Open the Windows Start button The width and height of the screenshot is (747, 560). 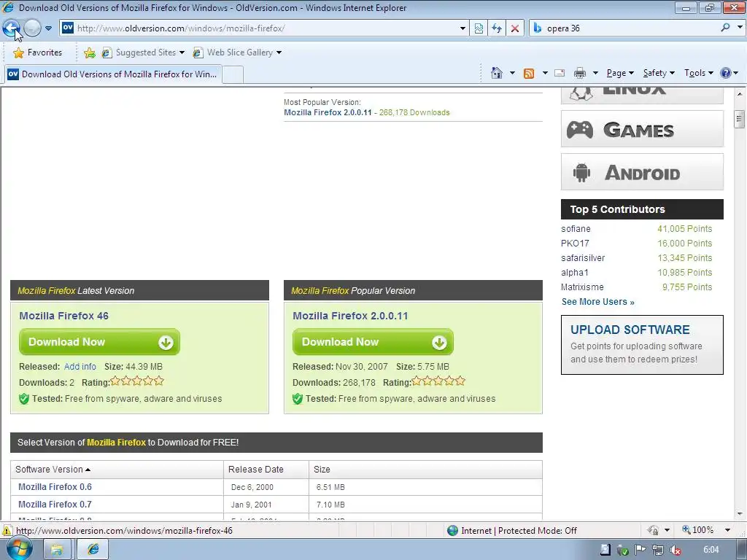click(19, 549)
